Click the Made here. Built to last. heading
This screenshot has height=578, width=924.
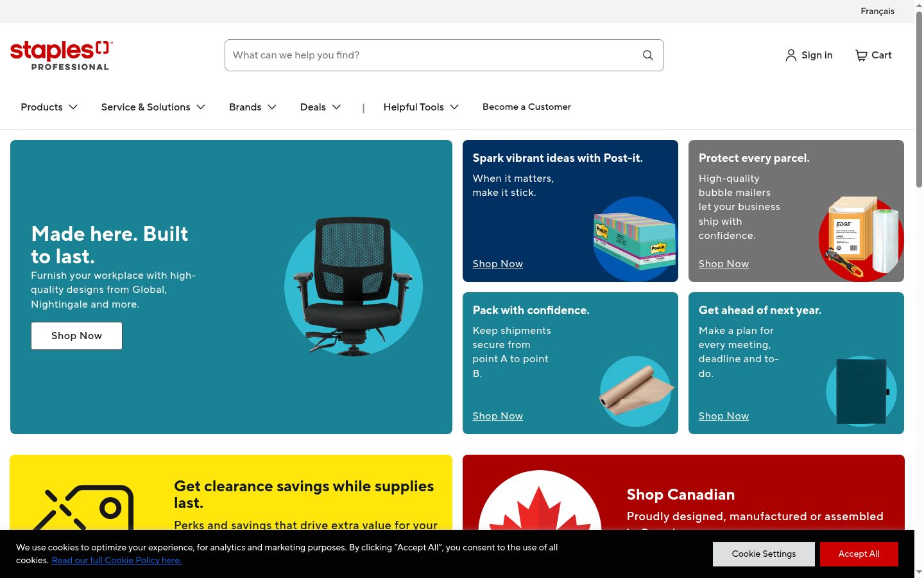110,245
